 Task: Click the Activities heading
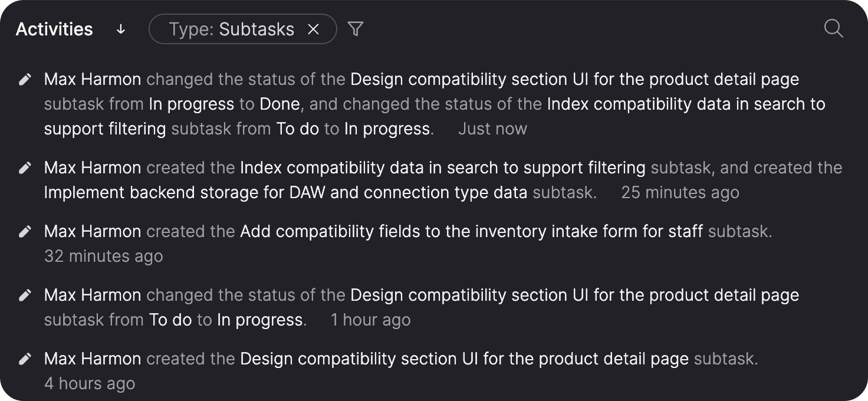coord(54,29)
